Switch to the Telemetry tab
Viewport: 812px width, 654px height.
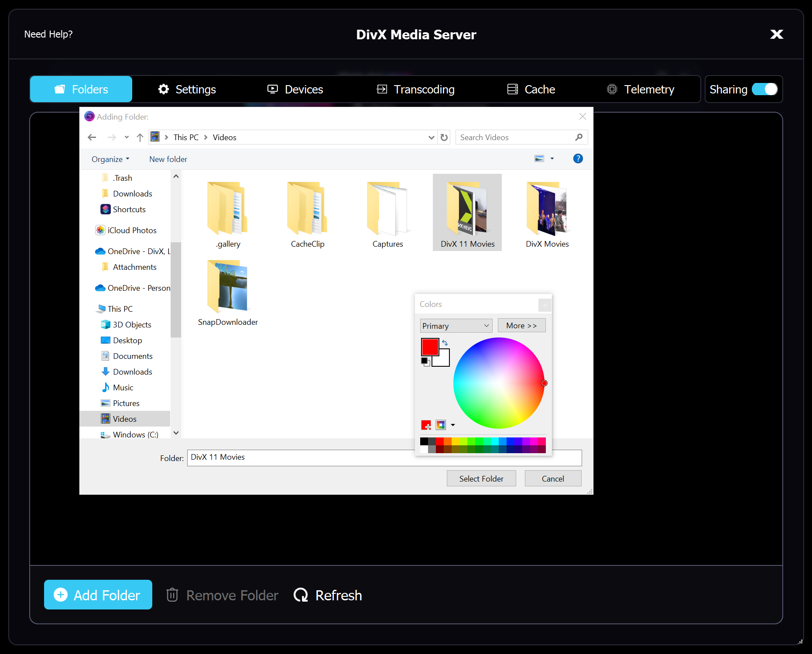coord(641,89)
